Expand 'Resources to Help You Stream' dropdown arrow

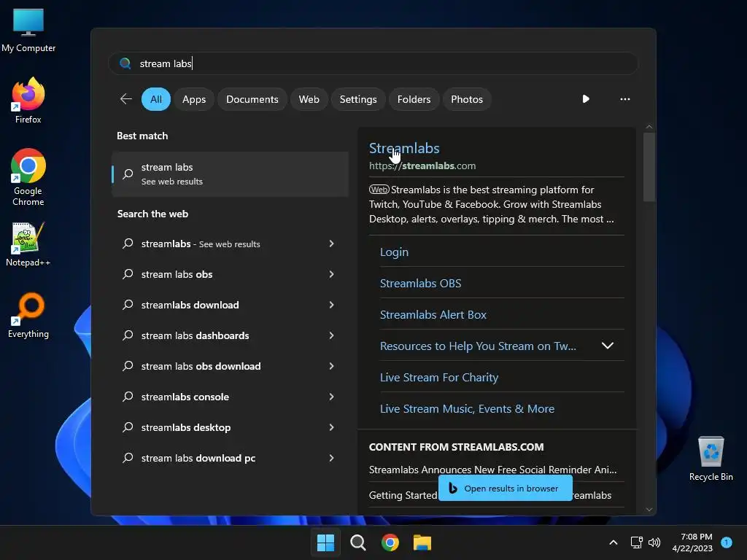[608, 346]
